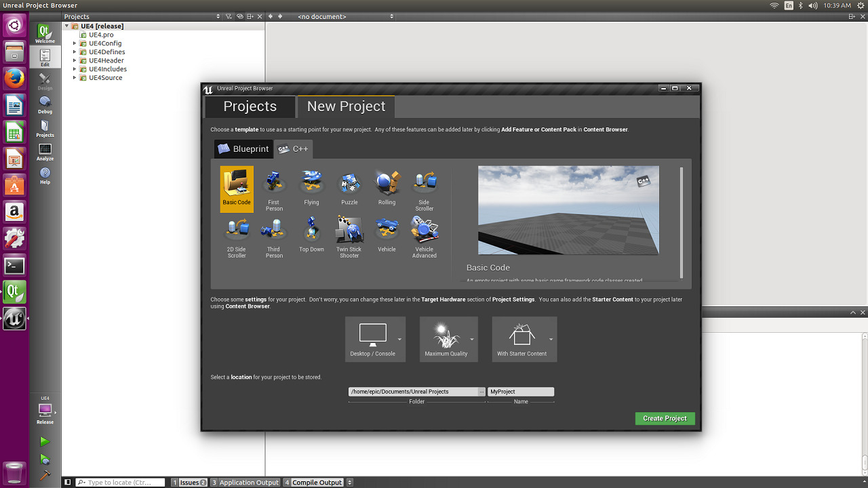This screenshot has width=868, height=488.
Task: Expand the UE4Header tree node
Action: pos(75,60)
